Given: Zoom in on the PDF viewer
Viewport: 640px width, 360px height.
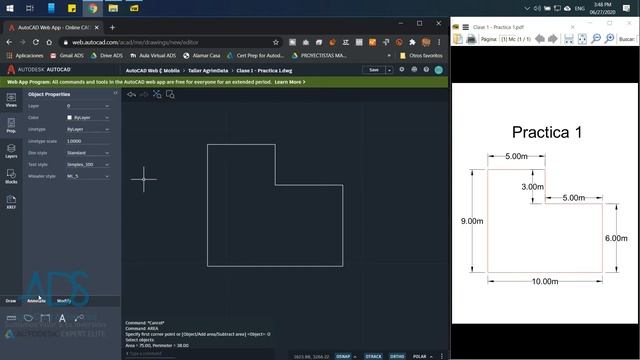Looking at the screenshot, I should click(609, 39).
